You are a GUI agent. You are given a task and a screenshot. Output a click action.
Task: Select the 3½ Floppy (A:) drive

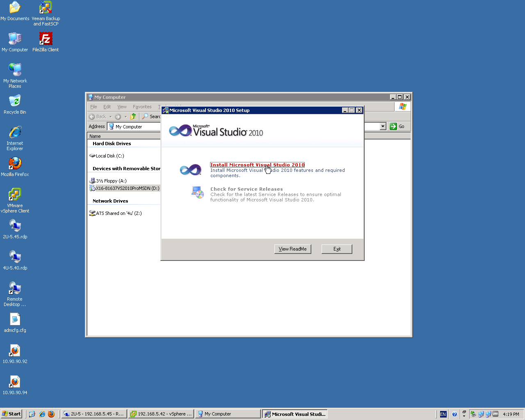tap(108, 181)
